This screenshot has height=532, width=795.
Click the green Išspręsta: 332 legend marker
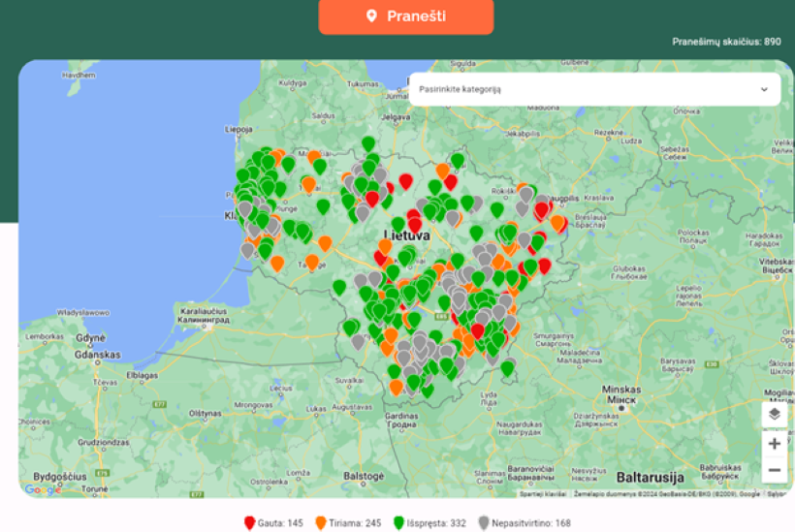[398, 523]
